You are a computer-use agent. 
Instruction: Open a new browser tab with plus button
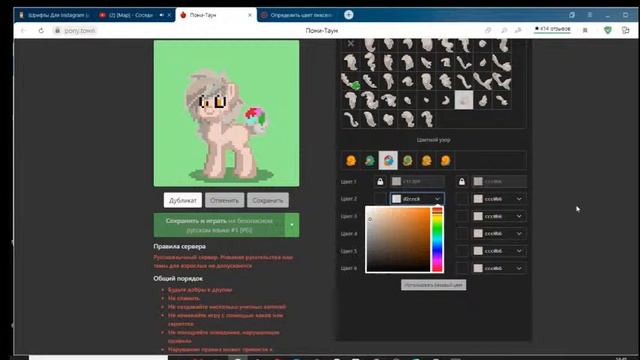(349, 15)
